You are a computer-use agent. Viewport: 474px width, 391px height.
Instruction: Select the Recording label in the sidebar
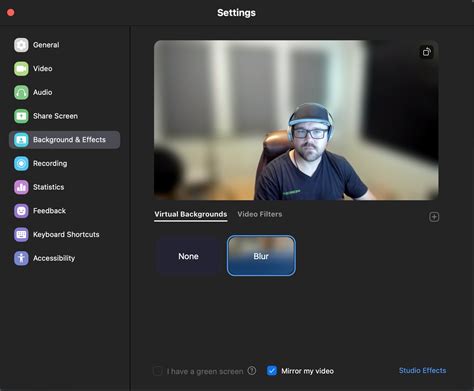(50, 163)
